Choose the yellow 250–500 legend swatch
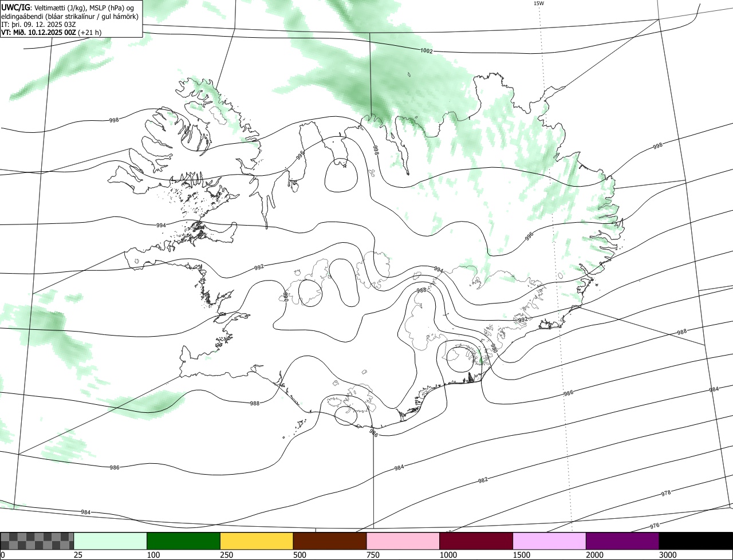This screenshot has width=733, height=560. coord(257,541)
